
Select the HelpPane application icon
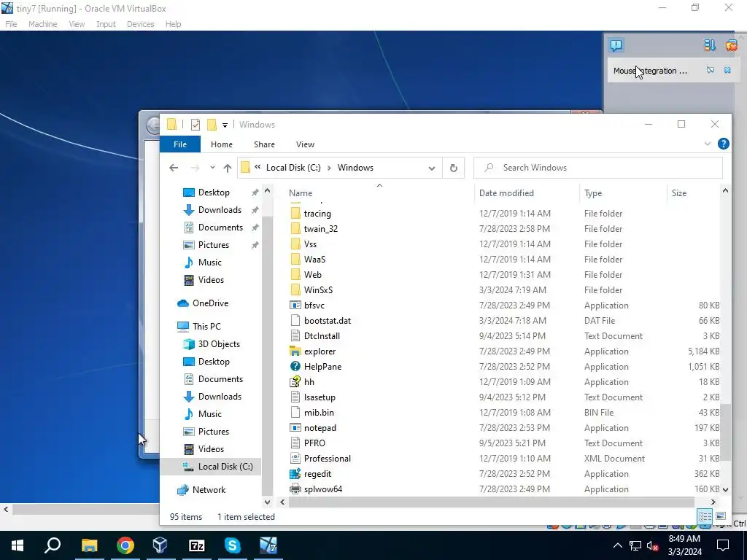click(295, 367)
